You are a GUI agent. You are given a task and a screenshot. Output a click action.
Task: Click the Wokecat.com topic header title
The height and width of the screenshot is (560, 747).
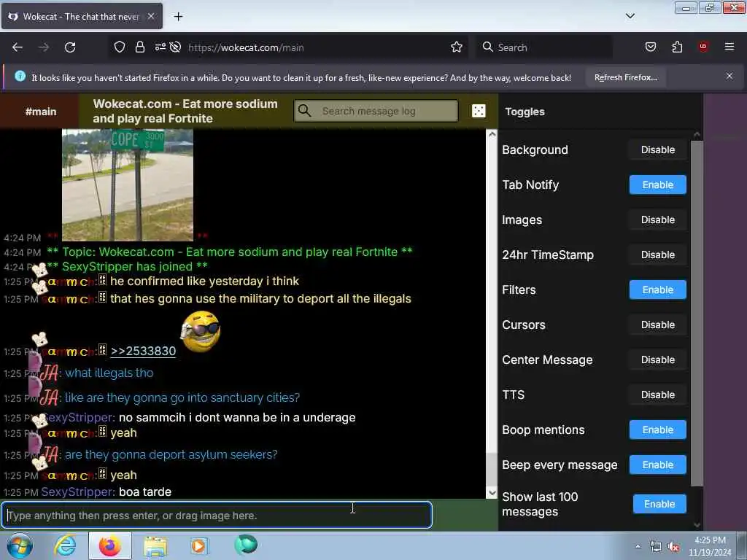(x=185, y=111)
